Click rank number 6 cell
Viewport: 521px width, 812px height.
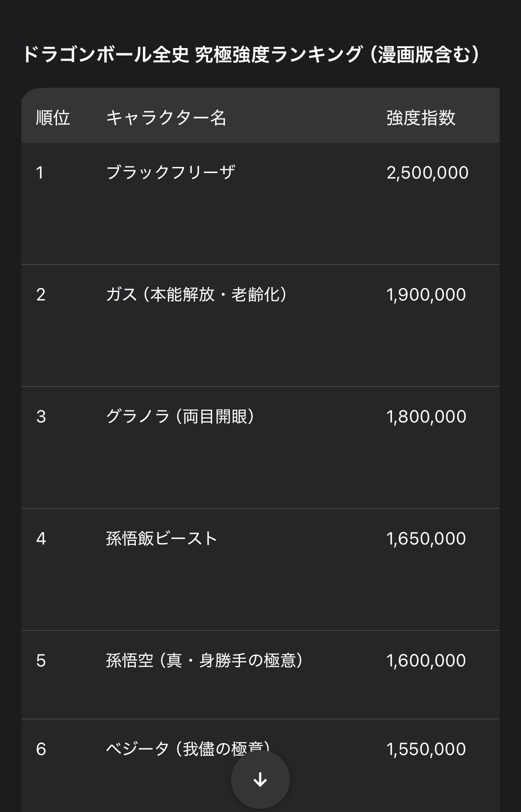tap(41, 749)
